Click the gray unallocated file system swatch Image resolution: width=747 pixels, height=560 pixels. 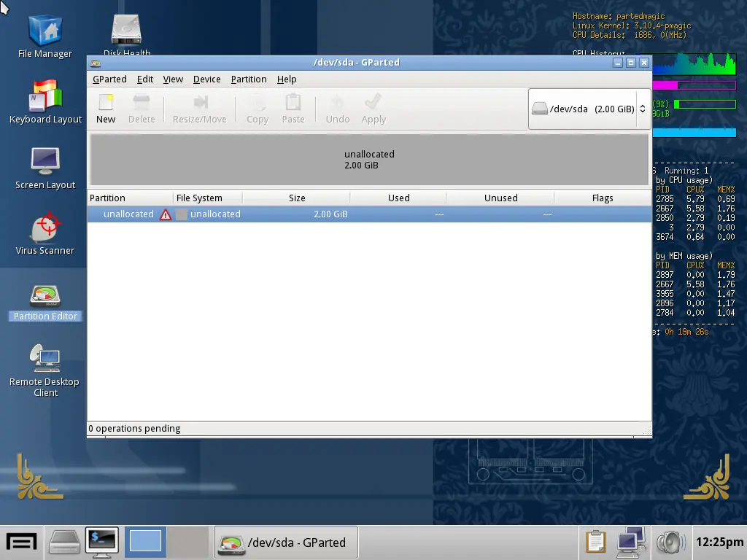click(182, 214)
